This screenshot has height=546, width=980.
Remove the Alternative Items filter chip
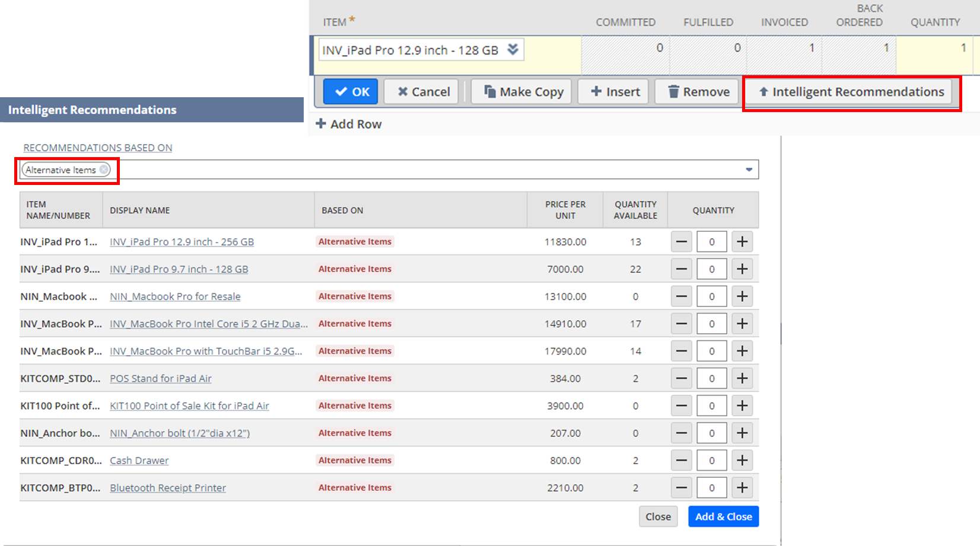(104, 170)
